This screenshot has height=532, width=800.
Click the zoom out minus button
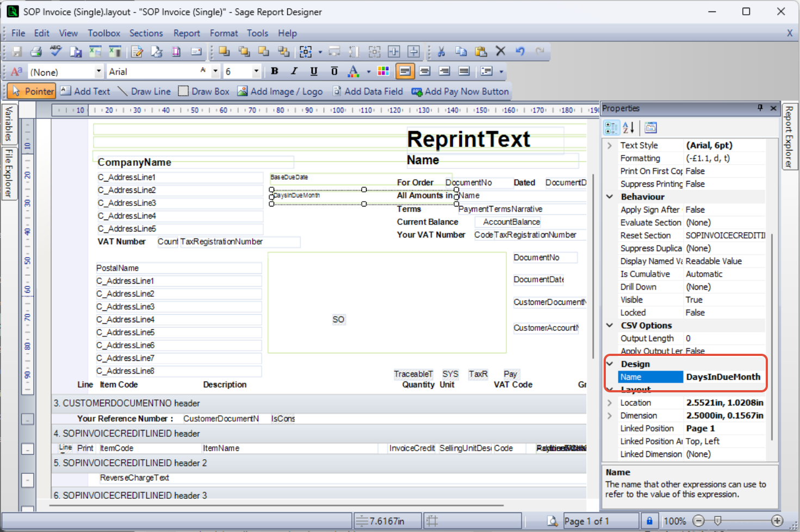click(x=699, y=521)
